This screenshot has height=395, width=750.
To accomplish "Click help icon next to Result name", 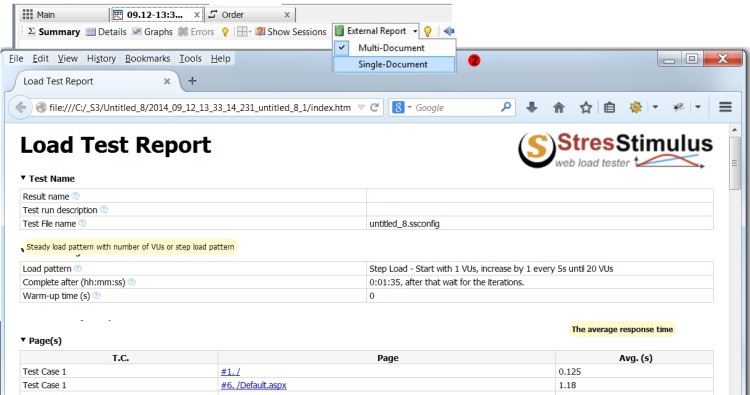I will click(76, 196).
